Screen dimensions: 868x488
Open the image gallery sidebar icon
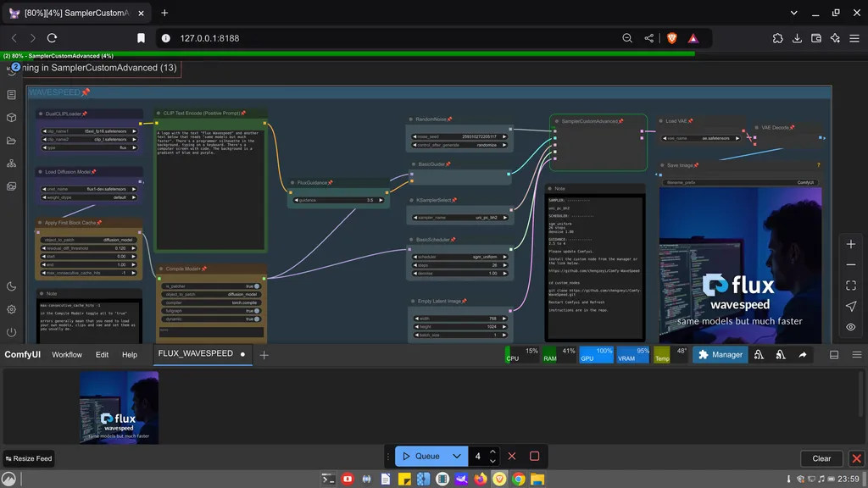click(12, 186)
